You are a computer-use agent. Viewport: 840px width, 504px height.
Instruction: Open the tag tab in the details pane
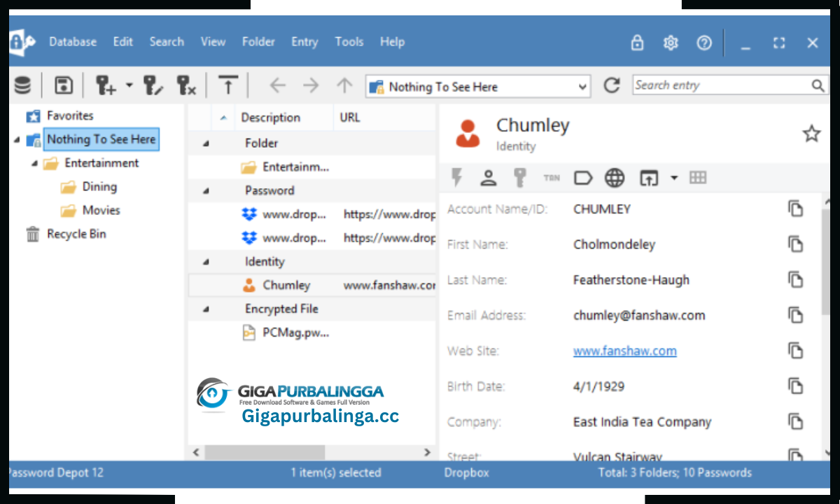[582, 178]
